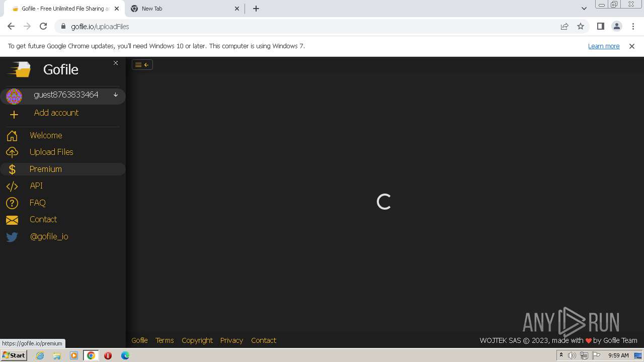
Task: Open Contact from the sidebar
Action: pyautogui.click(x=43, y=219)
